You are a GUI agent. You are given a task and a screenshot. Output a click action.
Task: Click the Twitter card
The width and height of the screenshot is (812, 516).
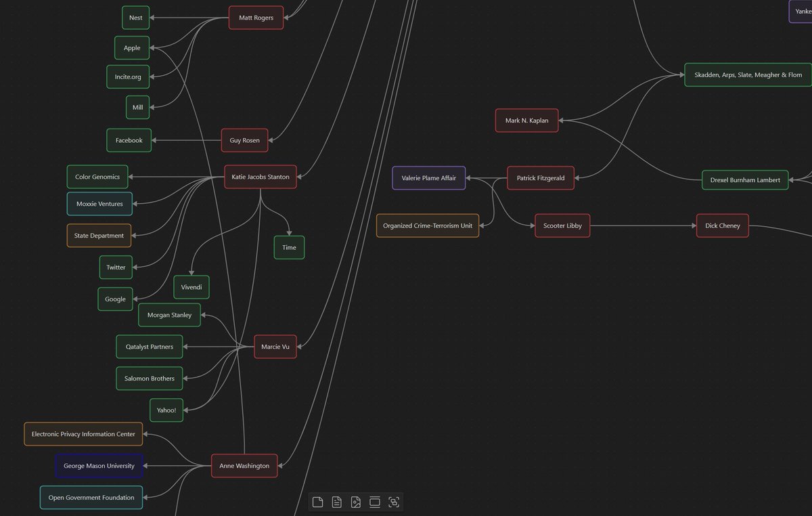[116, 267]
